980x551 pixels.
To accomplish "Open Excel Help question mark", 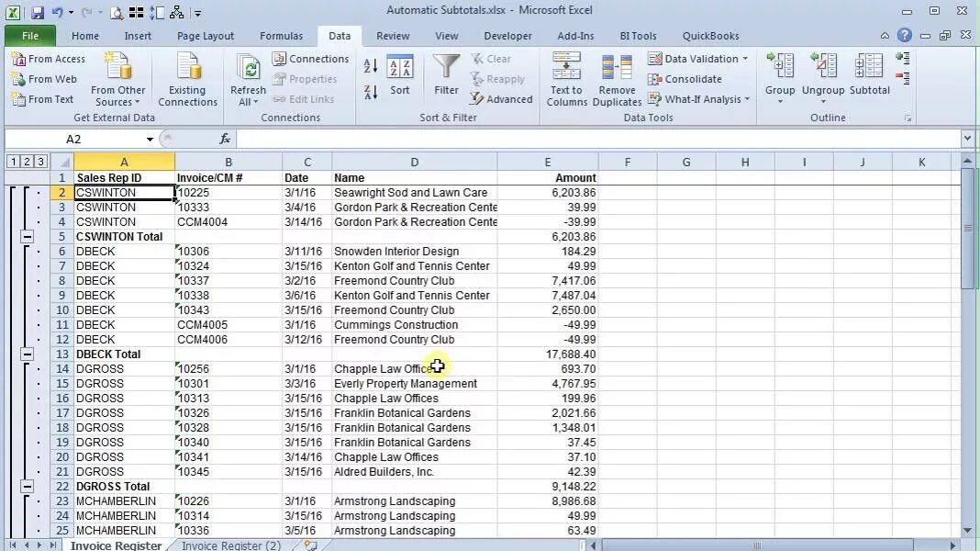I will (x=905, y=36).
